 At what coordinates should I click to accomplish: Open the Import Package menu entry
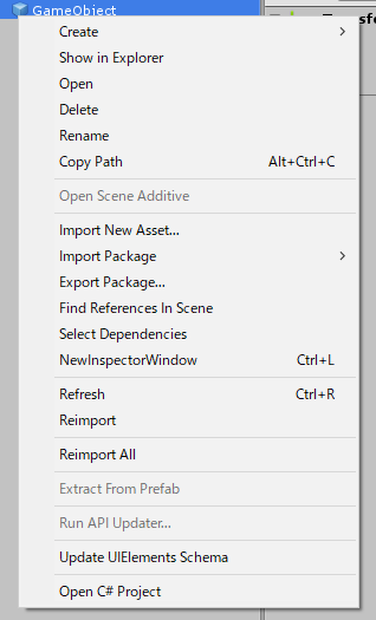(x=205, y=256)
